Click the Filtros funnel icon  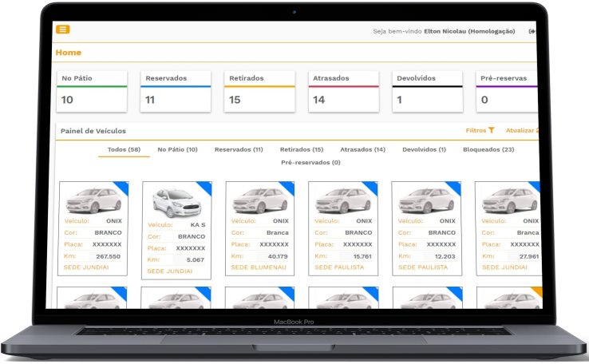492,130
